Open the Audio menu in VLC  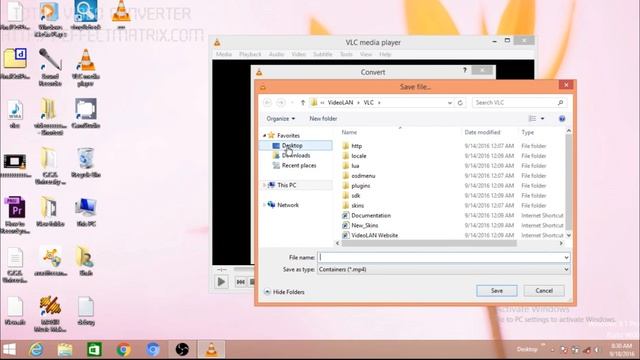(276, 54)
